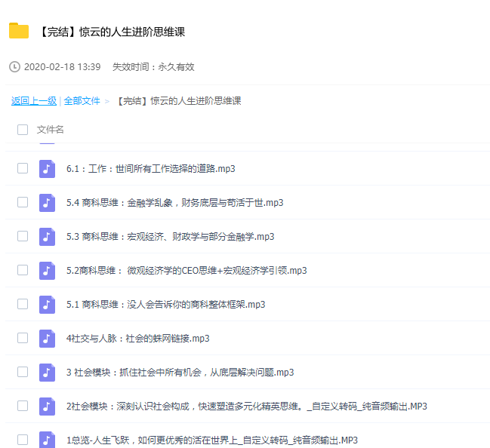The width and height of the screenshot is (490, 448).
Task: Click the audio icon for 5.3 商科思维 file
Action: (47, 237)
